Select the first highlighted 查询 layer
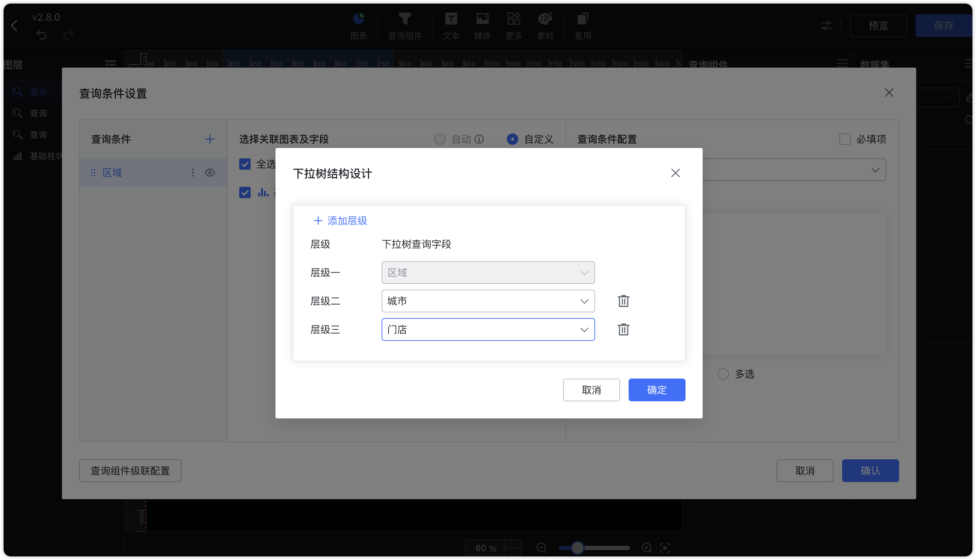This screenshot has height=560, width=976. (33, 92)
